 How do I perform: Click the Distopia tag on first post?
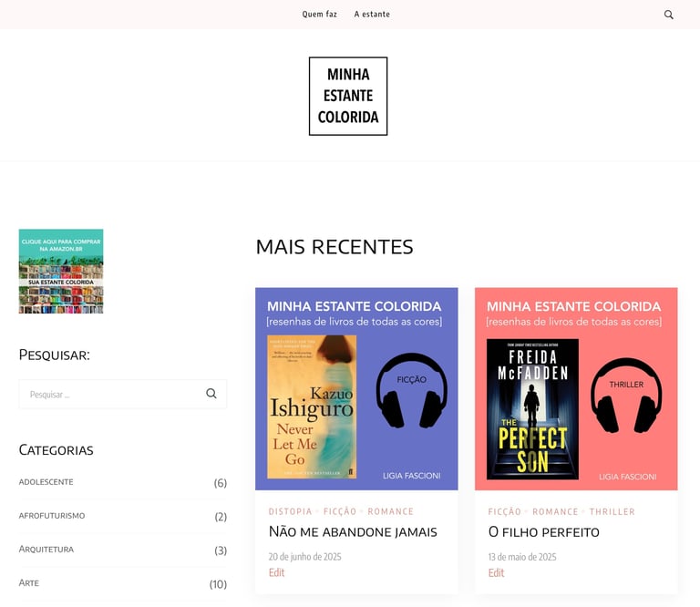(290, 511)
